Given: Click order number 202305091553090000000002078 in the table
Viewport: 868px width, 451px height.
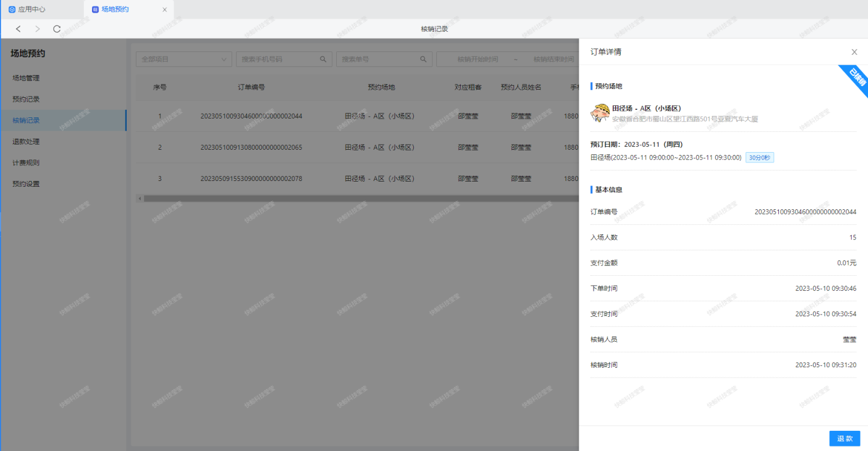Looking at the screenshot, I should coord(251,179).
